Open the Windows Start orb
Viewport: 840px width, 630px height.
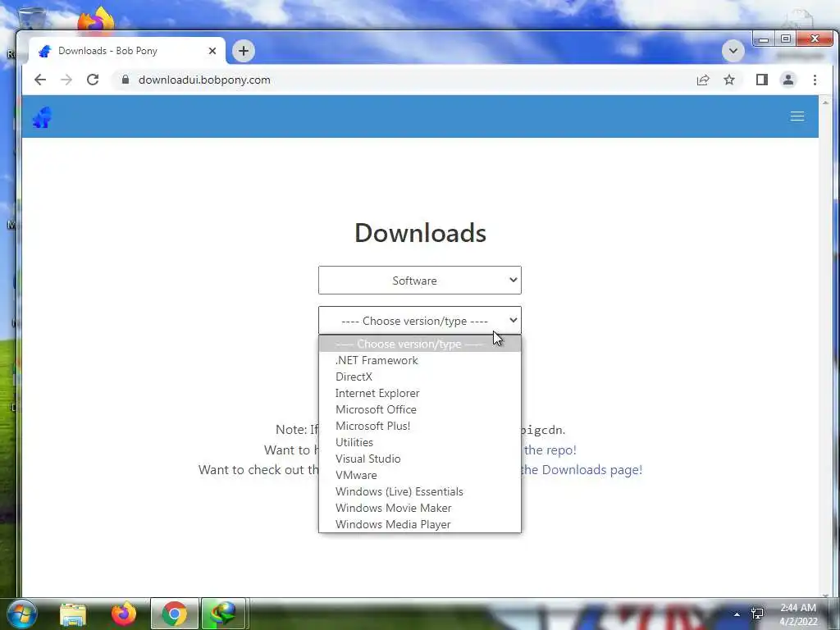(21, 614)
